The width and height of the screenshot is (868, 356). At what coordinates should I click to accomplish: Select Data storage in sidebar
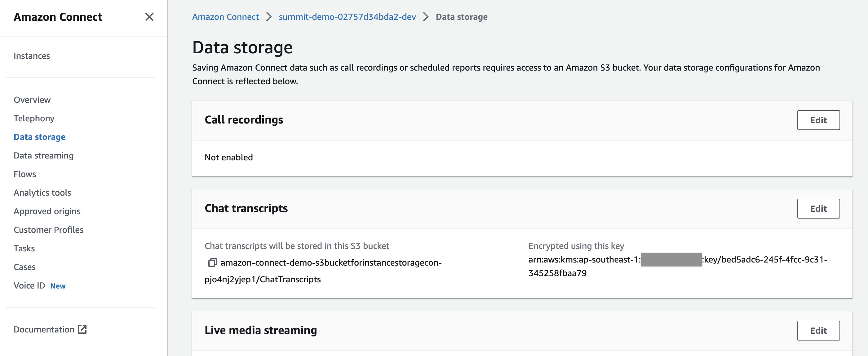39,137
